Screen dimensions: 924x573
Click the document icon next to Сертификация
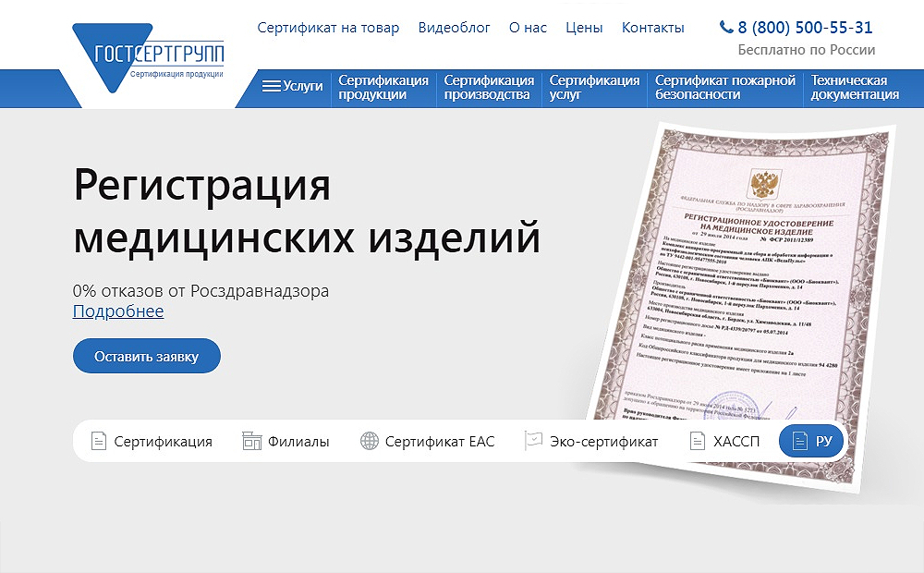pos(99,441)
